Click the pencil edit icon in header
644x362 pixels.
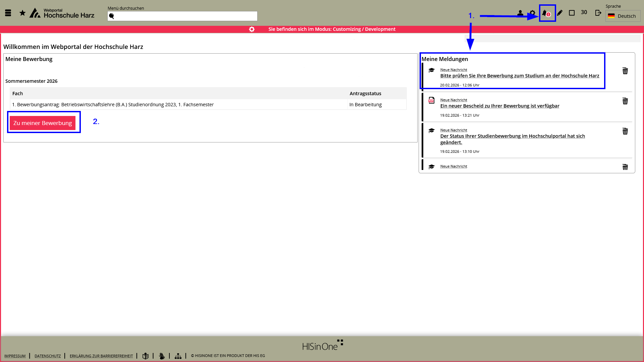tap(559, 13)
